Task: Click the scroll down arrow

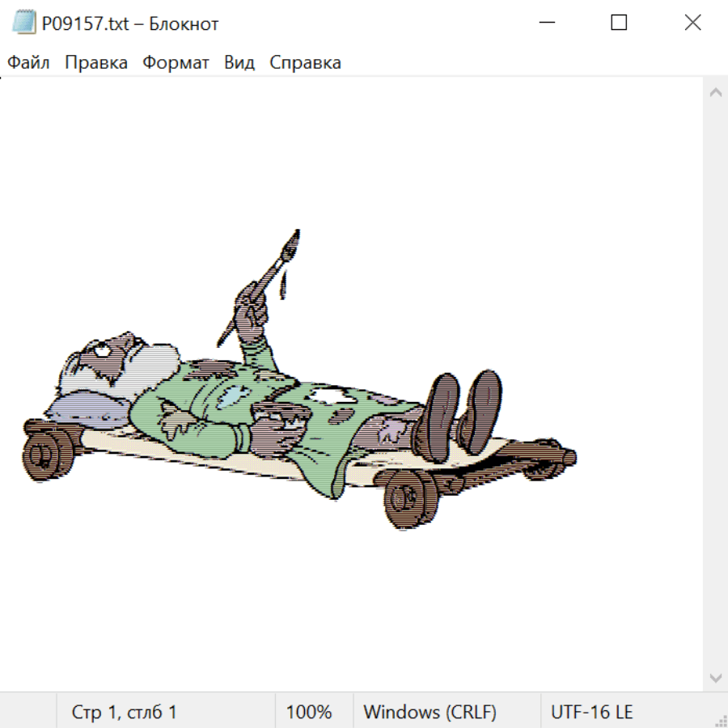Action: [x=715, y=677]
